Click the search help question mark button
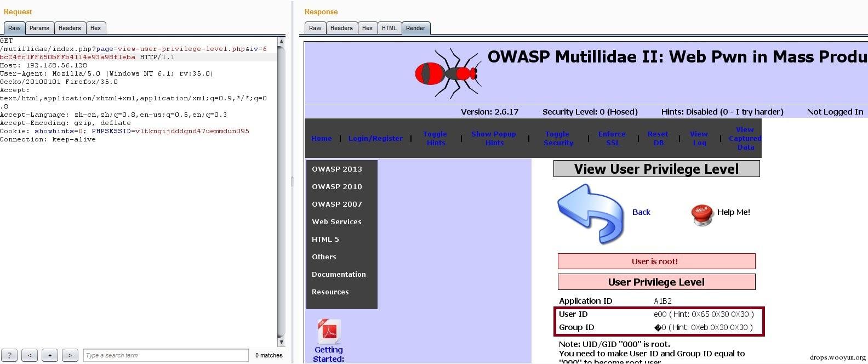 pyautogui.click(x=9, y=355)
